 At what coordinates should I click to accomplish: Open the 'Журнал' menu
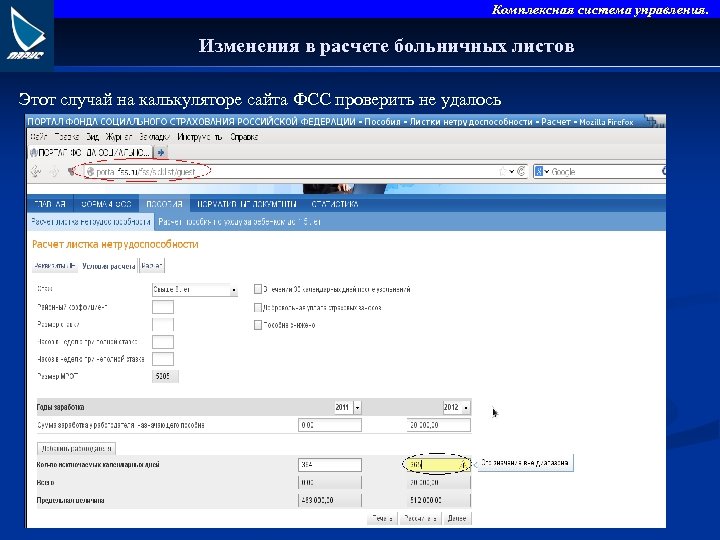(118, 137)
